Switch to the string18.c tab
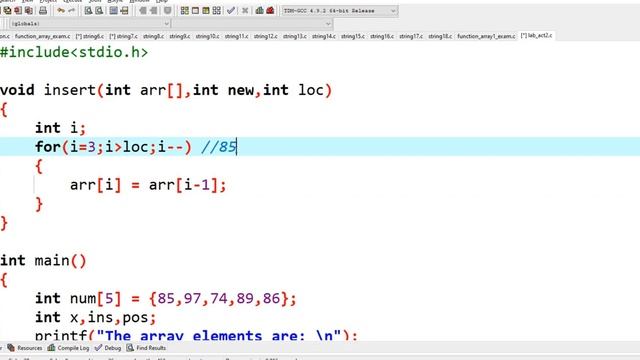 pos(440,36)
